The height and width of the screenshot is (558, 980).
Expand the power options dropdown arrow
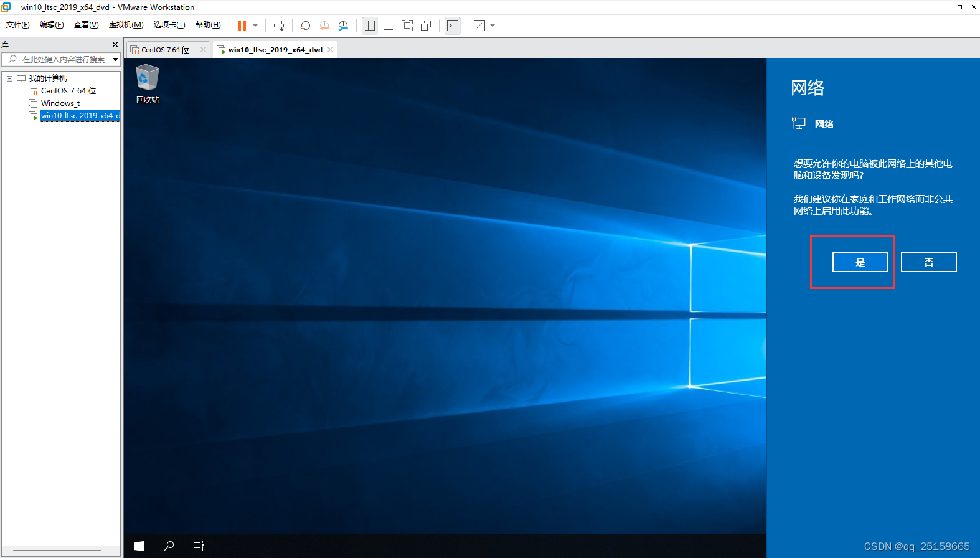click(255, 26)
